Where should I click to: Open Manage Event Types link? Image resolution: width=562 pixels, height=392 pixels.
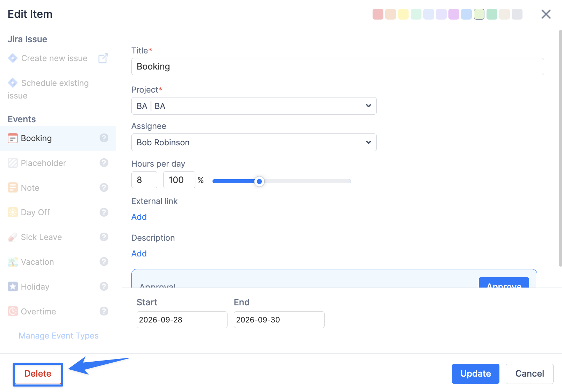point(59,336)
